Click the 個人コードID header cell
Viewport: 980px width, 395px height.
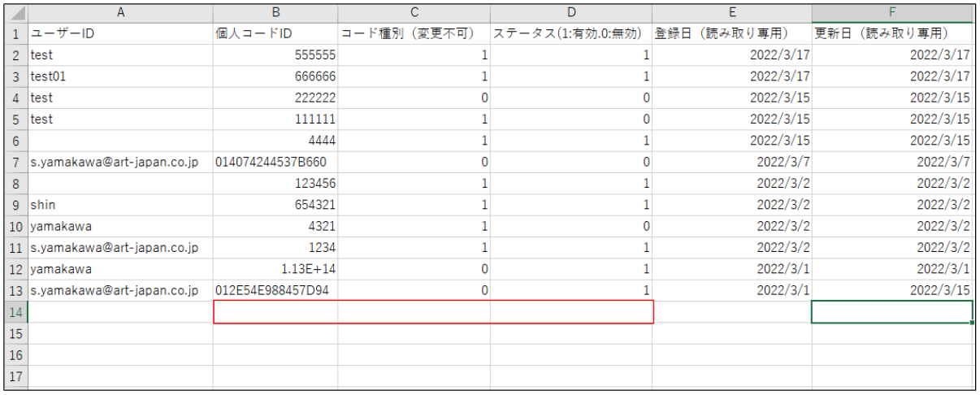275,34
